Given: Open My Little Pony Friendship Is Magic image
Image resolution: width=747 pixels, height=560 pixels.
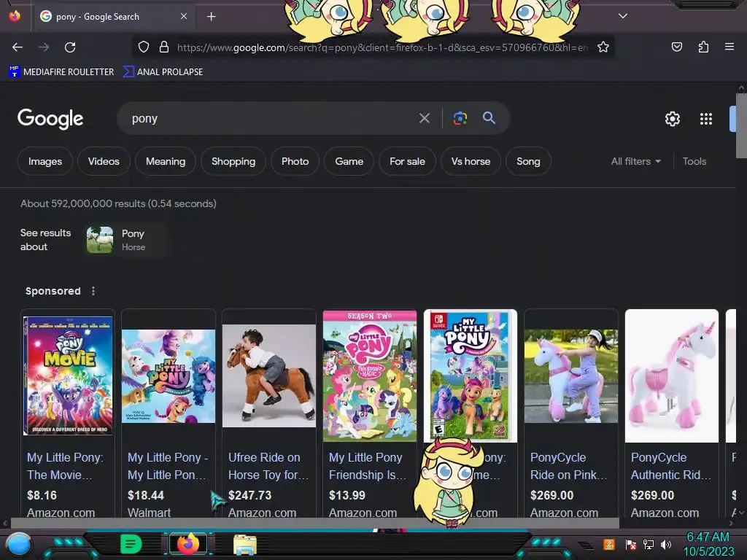Looking at the screenshot, I should pyautogui.click(x=370, y=376).
